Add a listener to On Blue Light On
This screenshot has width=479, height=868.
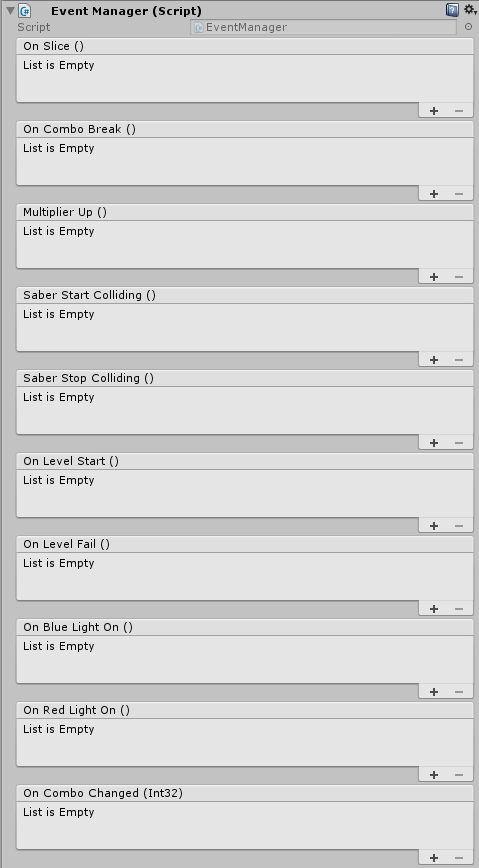[x=434, y=692]
